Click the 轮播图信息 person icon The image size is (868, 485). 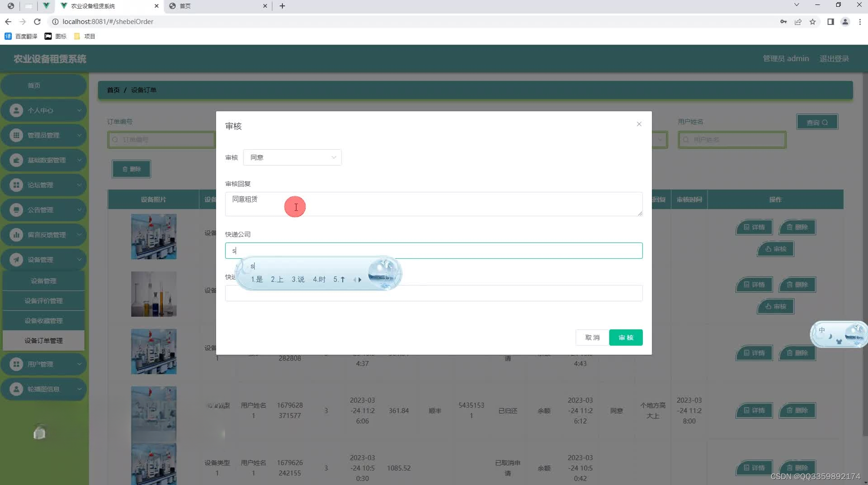pyautogui.click(x=16, y=389)
